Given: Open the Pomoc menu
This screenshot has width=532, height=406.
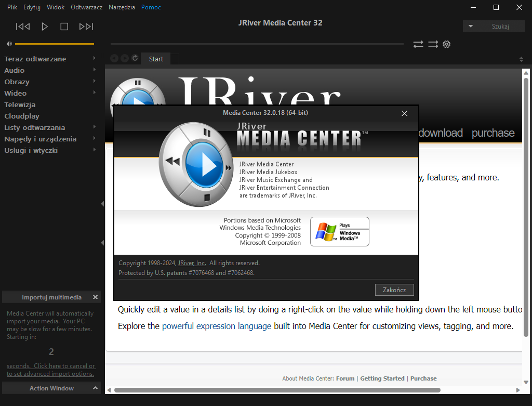Looking at the screenshot, I should coord(151,7).
